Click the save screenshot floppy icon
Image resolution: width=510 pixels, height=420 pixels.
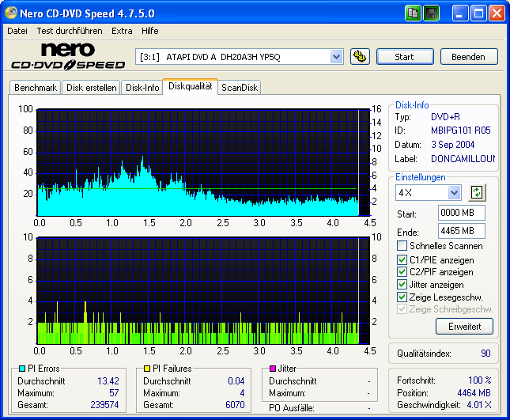(431, 13)
